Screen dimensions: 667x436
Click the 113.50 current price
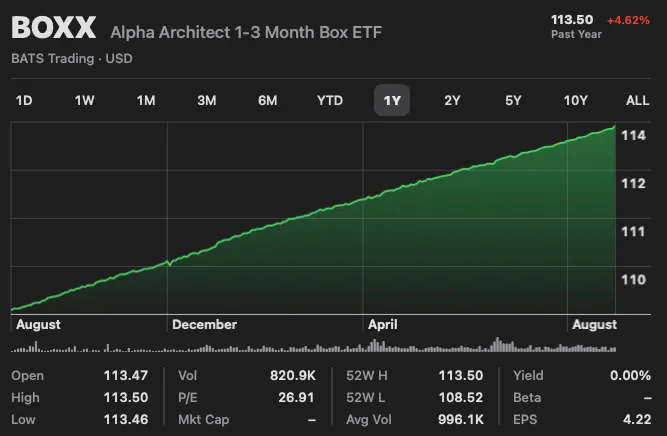[572, 19]
